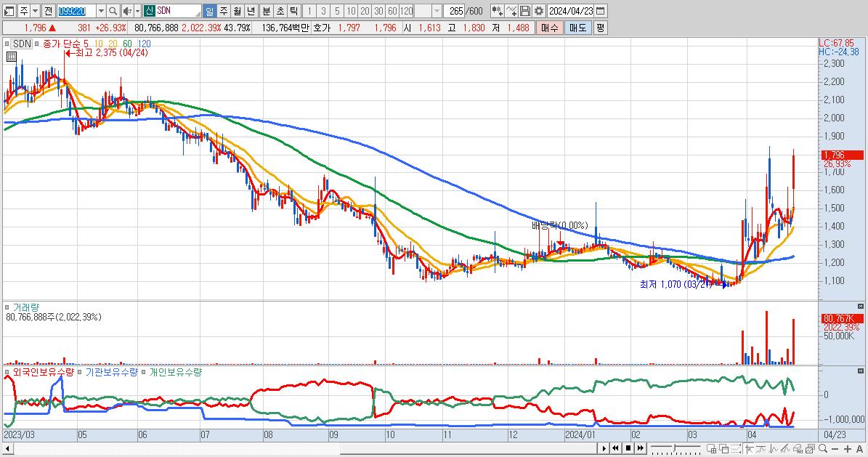Click the chart layout icon at far left of toolbar
This screenshot has height=457, width=868.
(9, 10)
